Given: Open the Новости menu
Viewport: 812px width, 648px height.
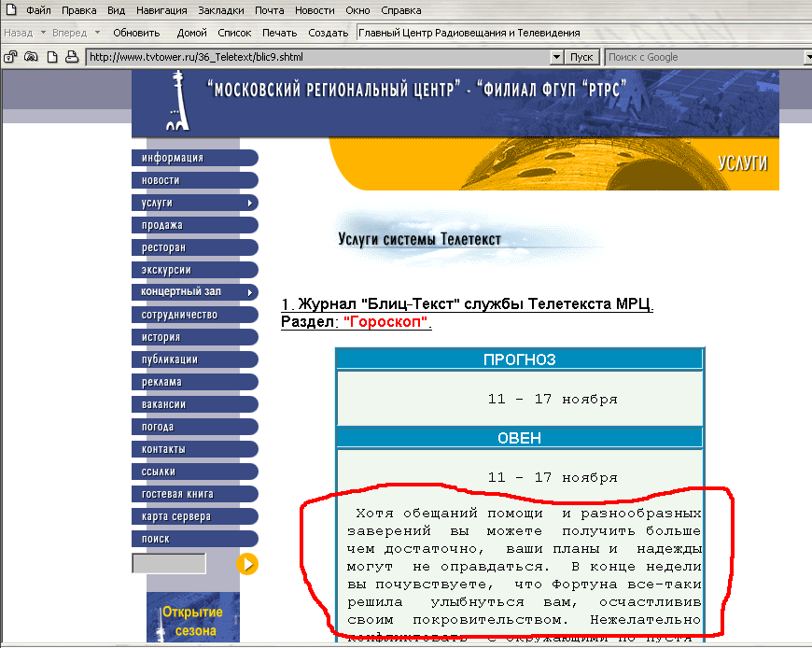Looking at the screenshot, I should (x=315, y=10).
